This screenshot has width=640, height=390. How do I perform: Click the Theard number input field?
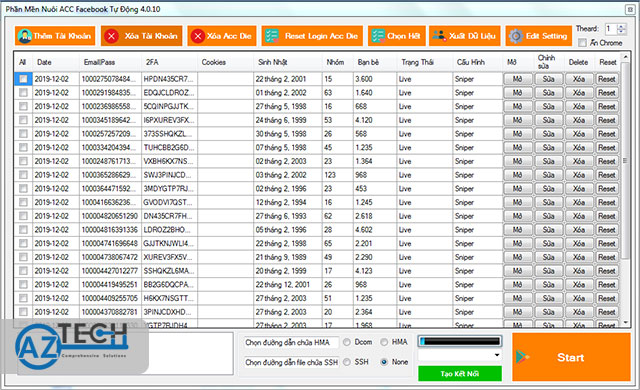[611, 29]
